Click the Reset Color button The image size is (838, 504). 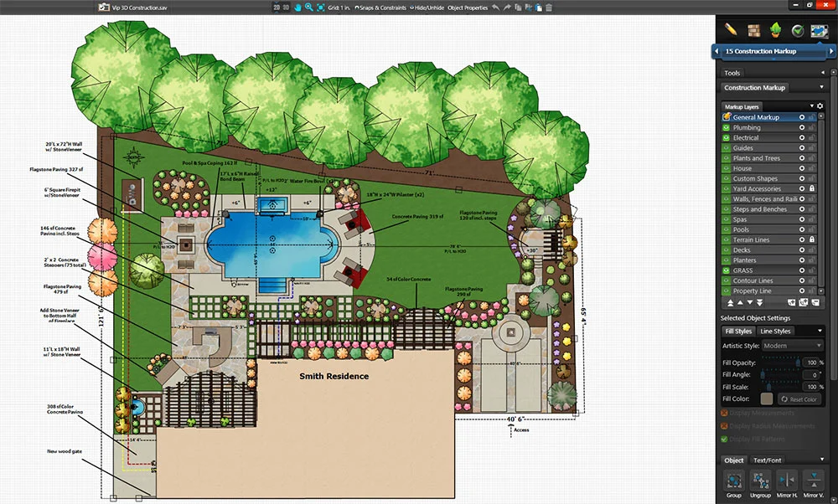click(x=801, y=399)
